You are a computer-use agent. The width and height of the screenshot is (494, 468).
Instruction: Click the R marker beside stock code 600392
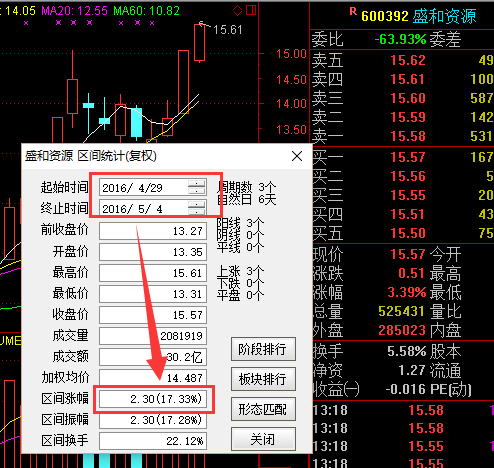point(353,12)
